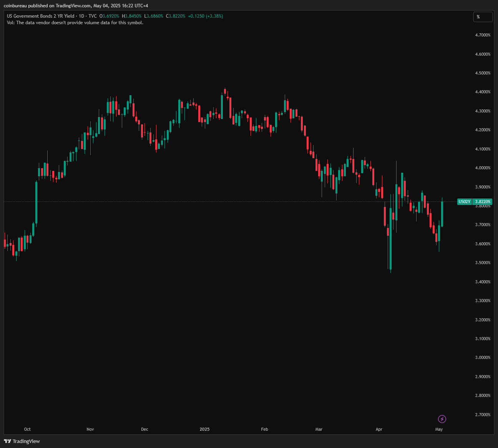Image resolution: width=498 pixels, height=448 pixels.
Task: Click the 3.7000% price axis label
Action: pyautogui.click(x=483, y=225)
